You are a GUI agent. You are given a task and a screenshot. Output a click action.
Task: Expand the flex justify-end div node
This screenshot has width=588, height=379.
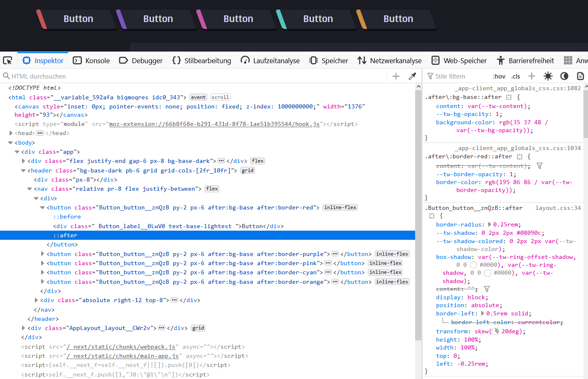[x=23, y=161]
